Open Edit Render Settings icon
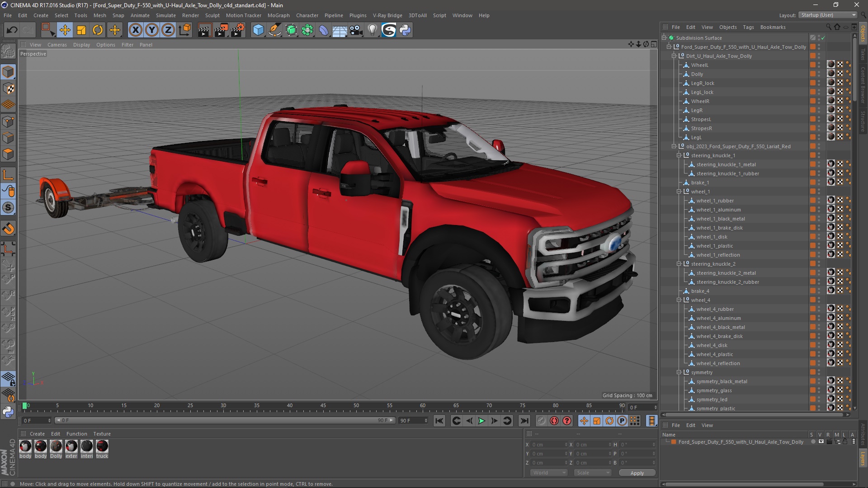 point(238,30)
